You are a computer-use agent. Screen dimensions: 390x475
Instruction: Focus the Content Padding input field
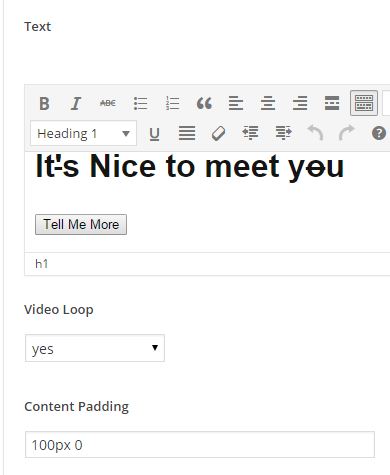point(200,445)
